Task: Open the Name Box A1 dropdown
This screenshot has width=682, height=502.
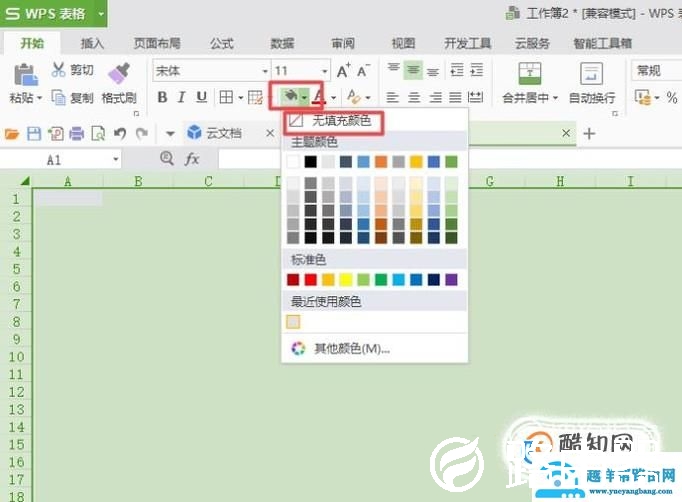Action: [x=116, y=160]
